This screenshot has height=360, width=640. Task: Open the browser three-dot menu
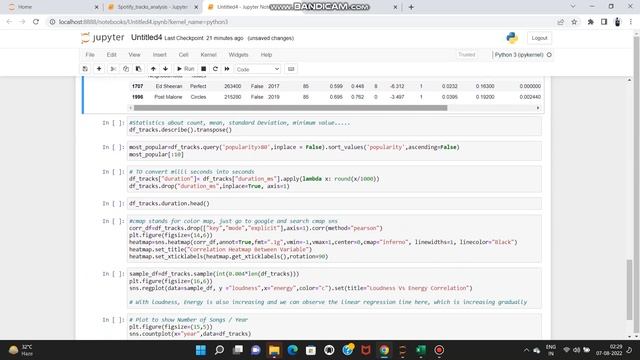tap(631, 22)
